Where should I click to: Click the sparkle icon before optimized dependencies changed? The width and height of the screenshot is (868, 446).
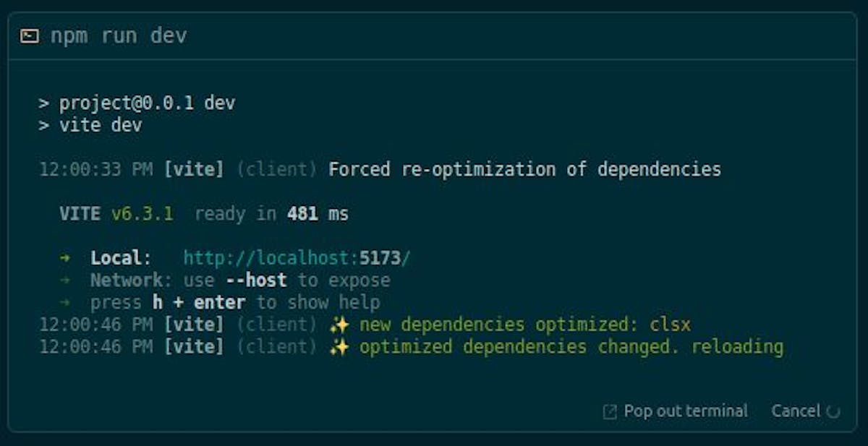point(339,347)
